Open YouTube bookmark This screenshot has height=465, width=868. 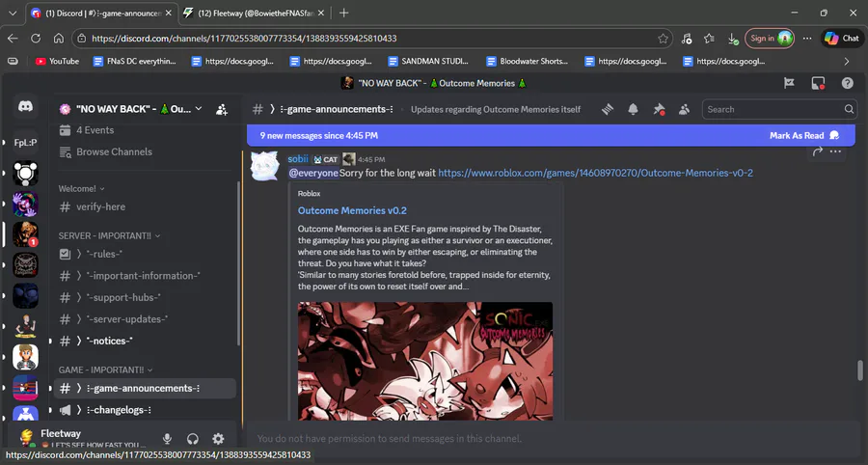57,62
